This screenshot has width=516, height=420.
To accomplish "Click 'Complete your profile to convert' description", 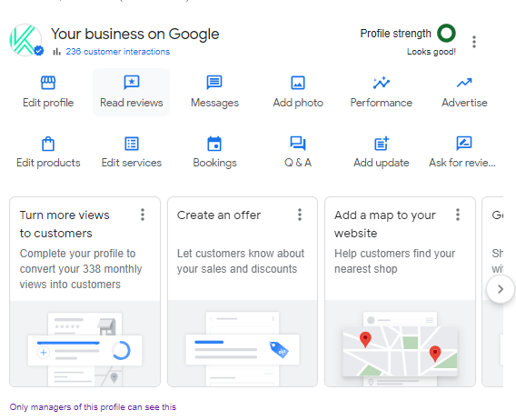I will pos(81,269).
